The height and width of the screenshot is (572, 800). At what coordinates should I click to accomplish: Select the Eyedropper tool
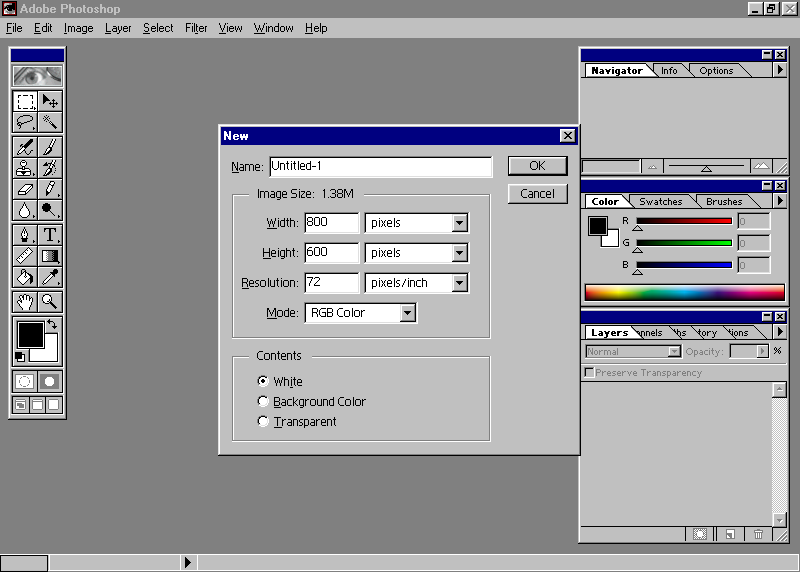pos(49,277)
